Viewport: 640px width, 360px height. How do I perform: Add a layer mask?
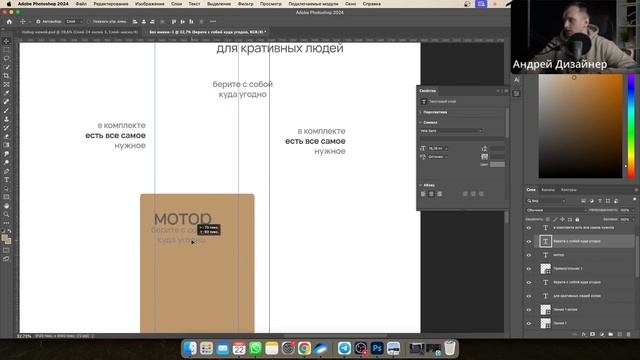[x=593, y=334]
